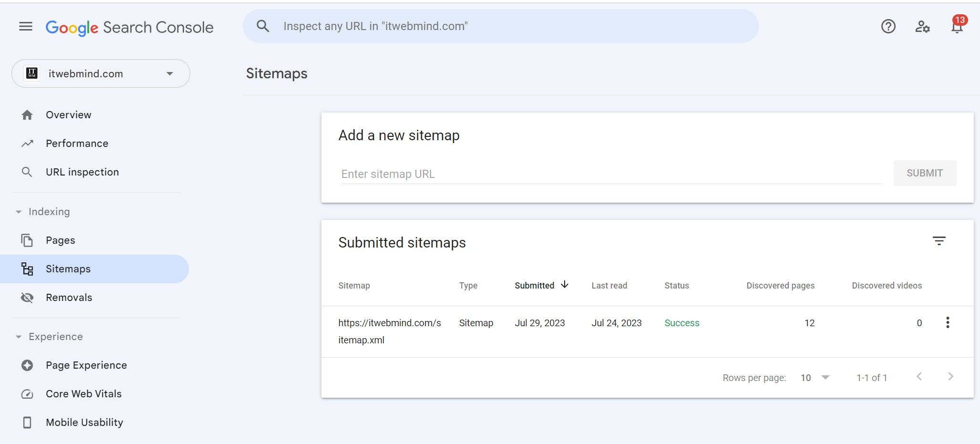Click the Overview home icon

(27, 115)
